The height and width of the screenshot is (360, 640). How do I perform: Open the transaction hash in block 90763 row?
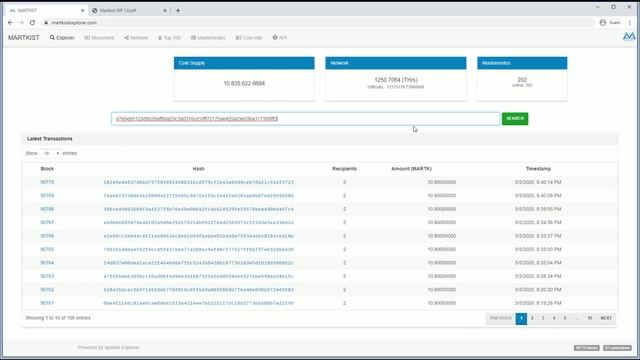pyautogui.click(x=198, y=276)
